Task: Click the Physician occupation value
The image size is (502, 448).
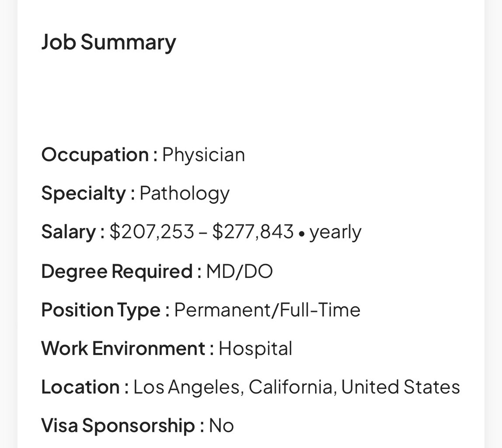Action: (203, 155)
